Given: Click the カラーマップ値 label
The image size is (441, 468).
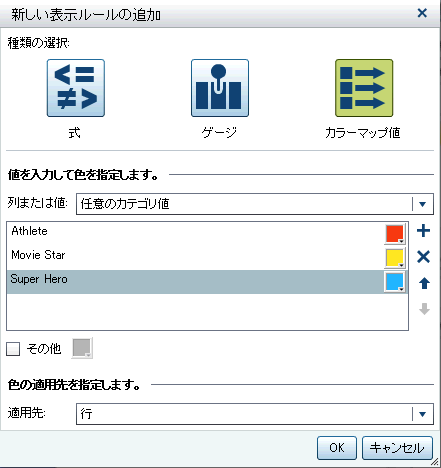Looking at the screenshot, I should pos(363,133).
